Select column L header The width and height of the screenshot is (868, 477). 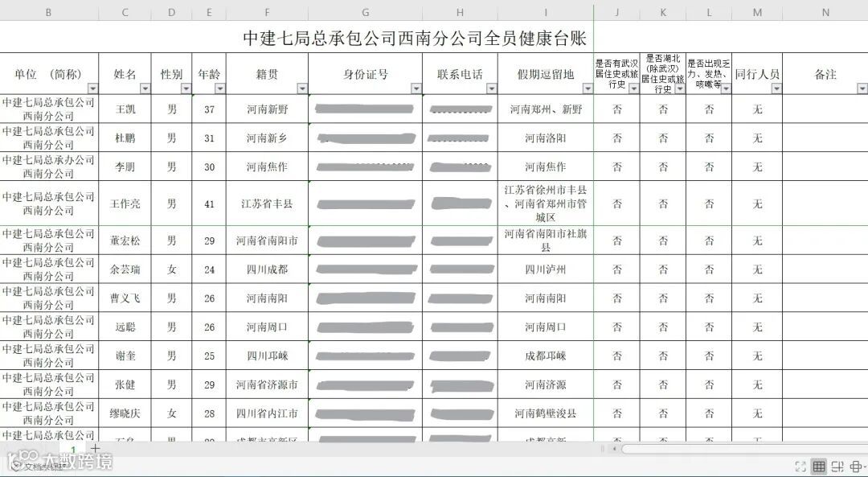pos(709,12)
